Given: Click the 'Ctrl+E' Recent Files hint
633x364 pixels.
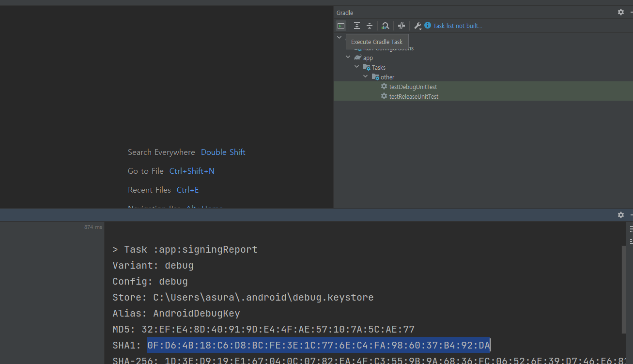Looking at the screenshot, I should (188, 190).
